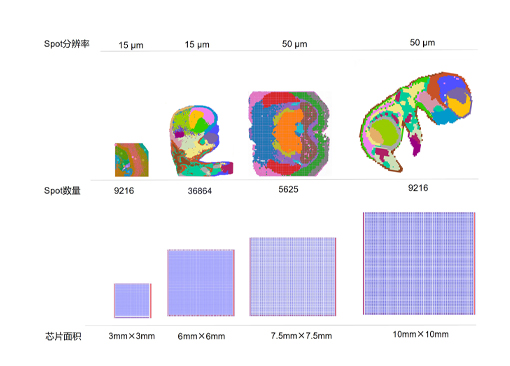Select the first 15 μm resolution label
The height and width of the screenshot is (366, 510).
(131, 45)
